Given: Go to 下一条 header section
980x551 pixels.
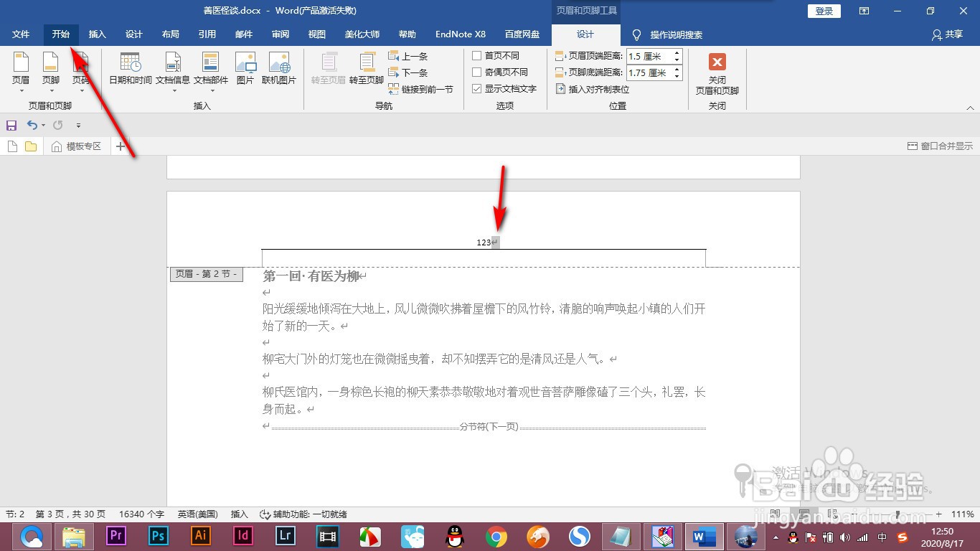Looking at the screenshot, I should (x=408, y=72).
